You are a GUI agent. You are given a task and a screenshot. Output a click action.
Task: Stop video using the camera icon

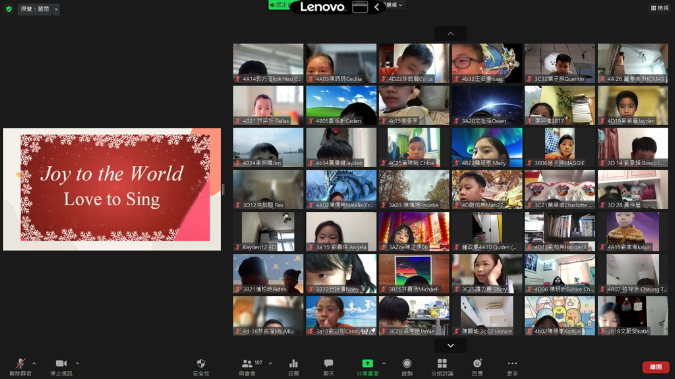(61, 367)
